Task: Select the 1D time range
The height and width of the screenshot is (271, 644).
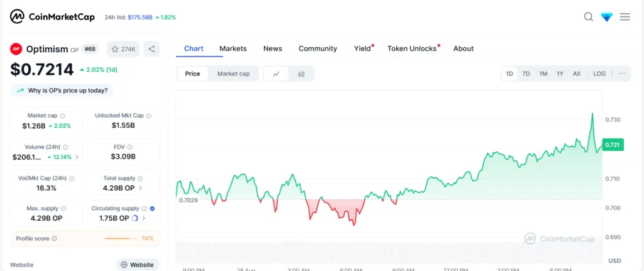Action: (509, 74)
